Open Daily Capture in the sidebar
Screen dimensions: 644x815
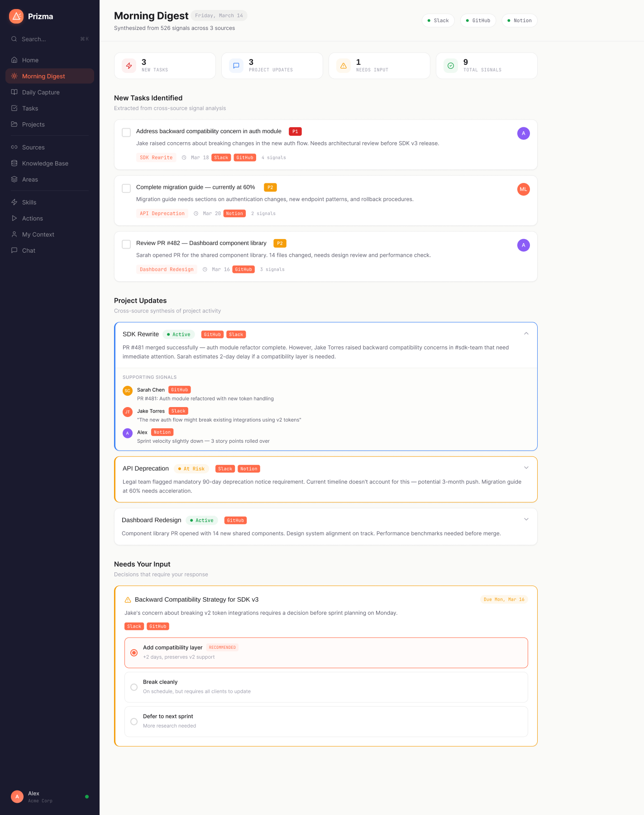click(x=41, y=92)
